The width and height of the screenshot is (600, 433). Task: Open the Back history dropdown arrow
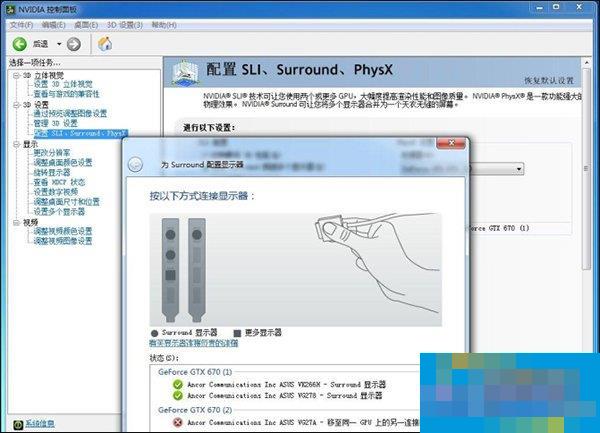pos(59,44)
